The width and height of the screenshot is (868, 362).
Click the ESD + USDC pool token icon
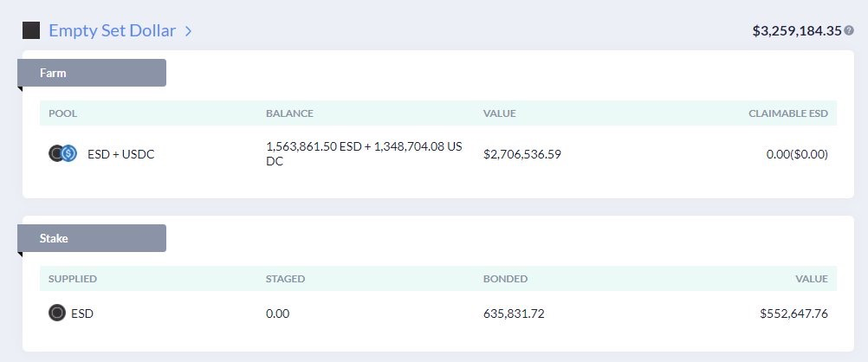[63, 154]
